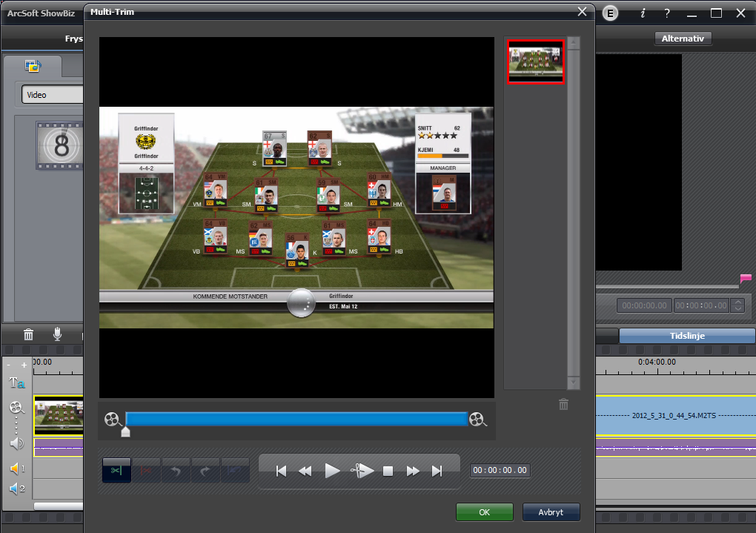Click the trash icon in main timeline toolbar
Image resolution: width=756 pixels, height=533 pixels.
tap(28, 334)
